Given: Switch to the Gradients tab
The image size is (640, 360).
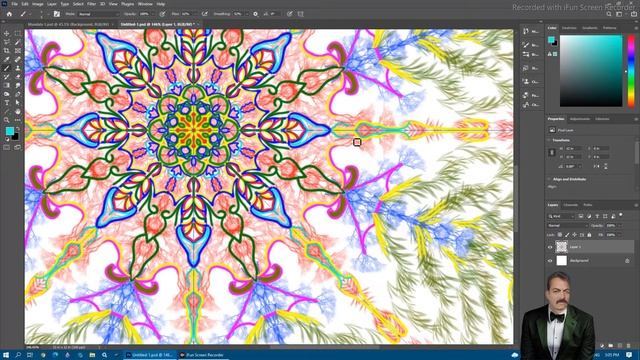Looking at the screenshot, I should pos(589,28).
